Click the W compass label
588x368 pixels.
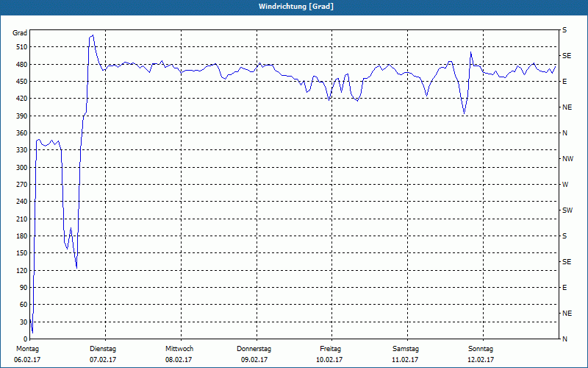pyautogui.click(x=565, y=185)
